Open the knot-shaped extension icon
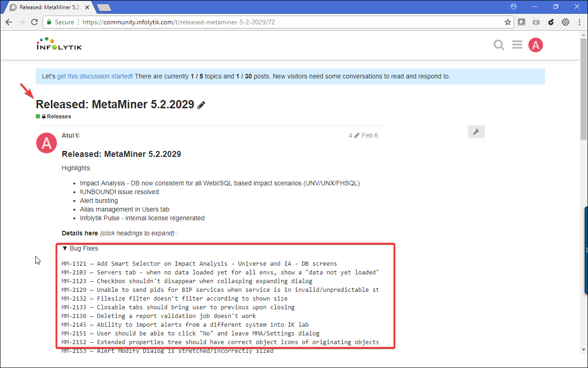This screenshot has width=588, height=368. point(566,22)
